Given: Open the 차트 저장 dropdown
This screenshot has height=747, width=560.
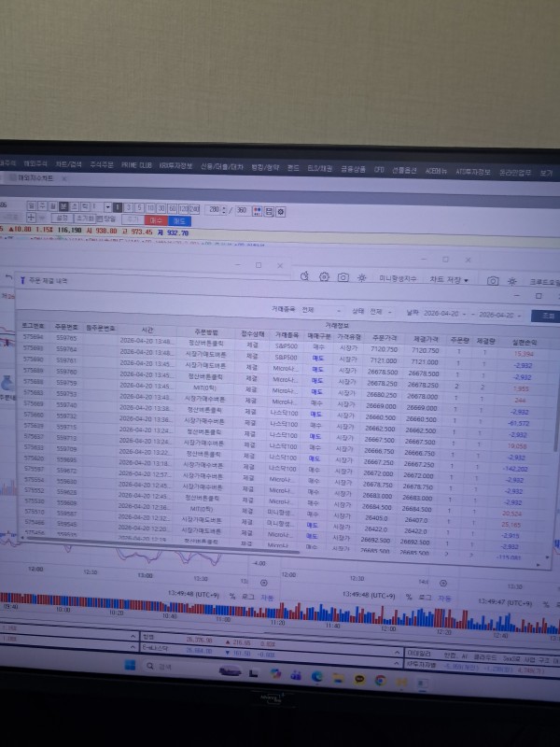Looking at the screenshot, I should point(449,280).
